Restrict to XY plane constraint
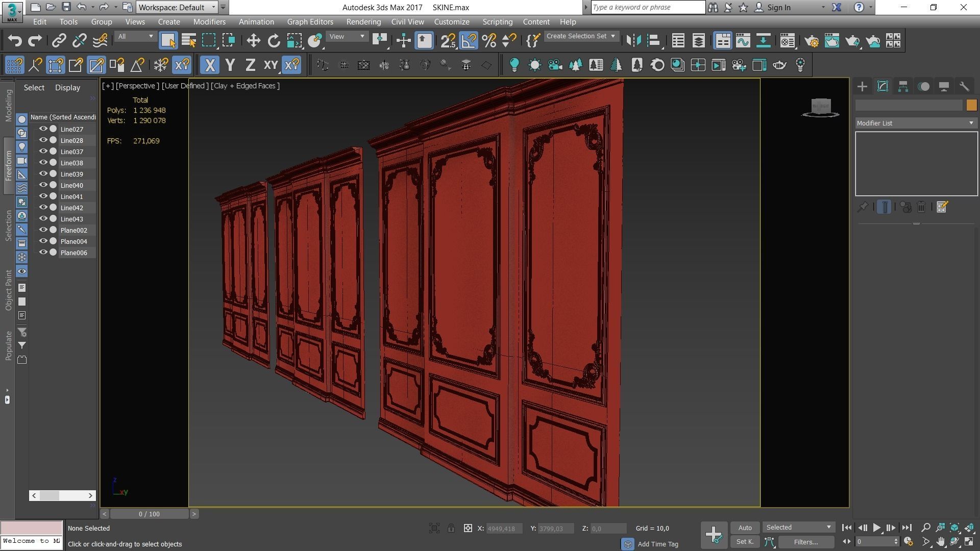This screenshot has height=551, width=980. 271,65
